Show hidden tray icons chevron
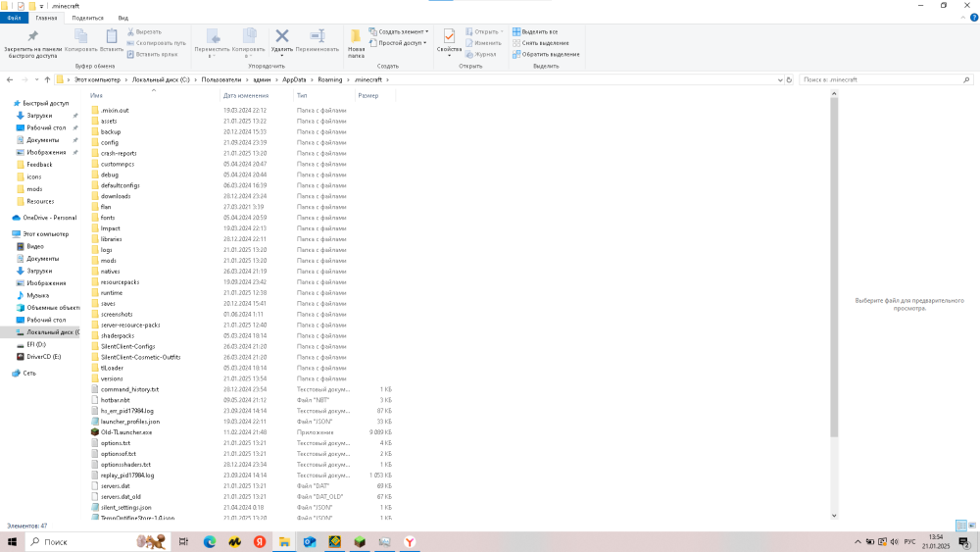 [x=857, y=542]
